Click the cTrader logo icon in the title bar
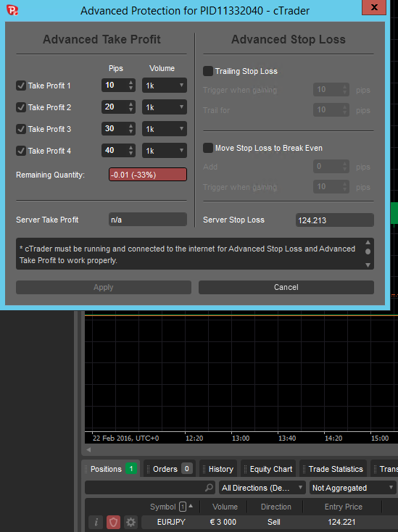 (x=12, y=10)
